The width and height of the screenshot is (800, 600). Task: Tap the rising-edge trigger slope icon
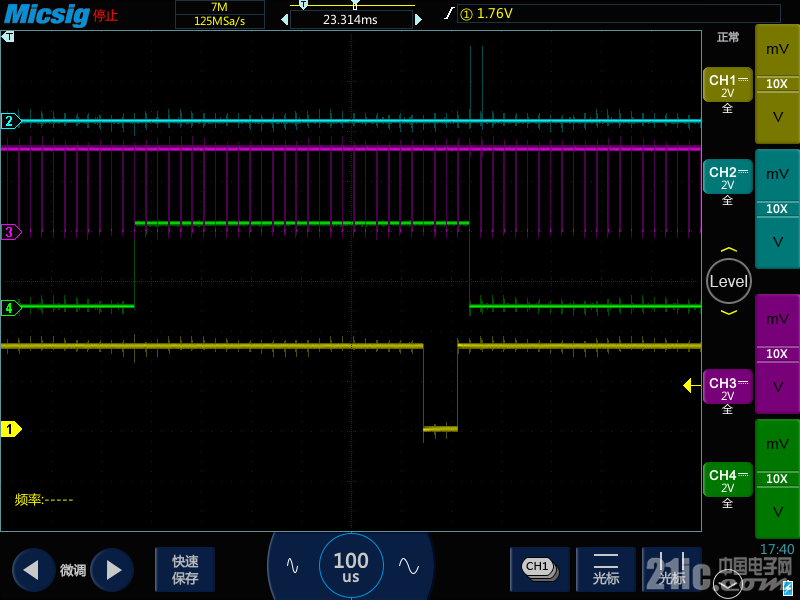[449, 13]
